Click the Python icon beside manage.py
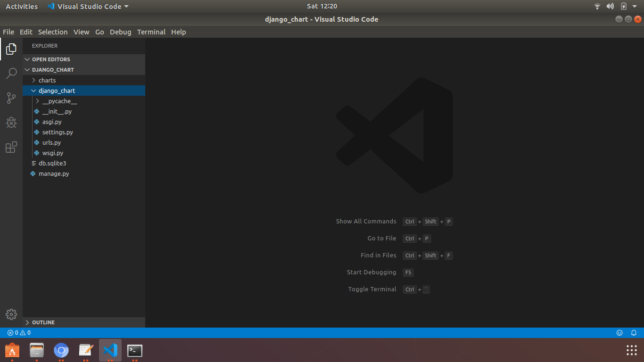The width and height of the screenshot is (644, 362). pyautogui.click(x=33, y=174)
